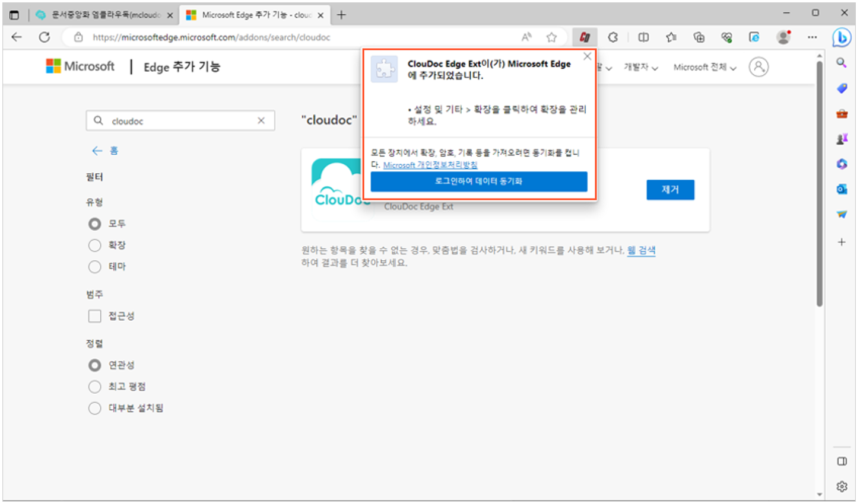Open the Bing chat sidebar
The height and width of the screenshot is (504, 860).
click(841, 37)
